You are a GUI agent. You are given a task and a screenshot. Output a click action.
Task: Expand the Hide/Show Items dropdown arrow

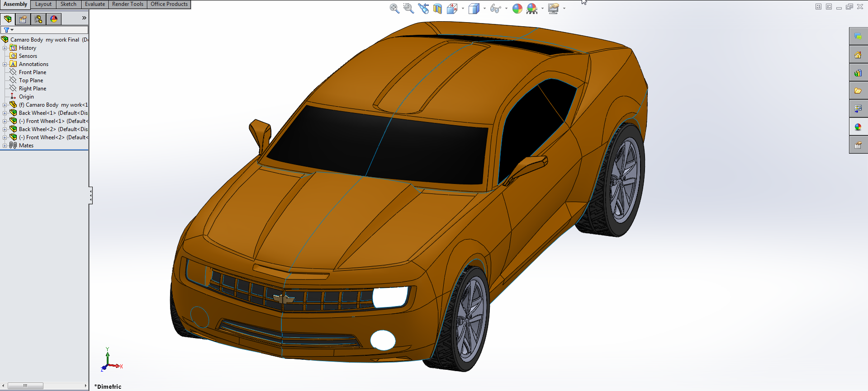tap(506, 9)
